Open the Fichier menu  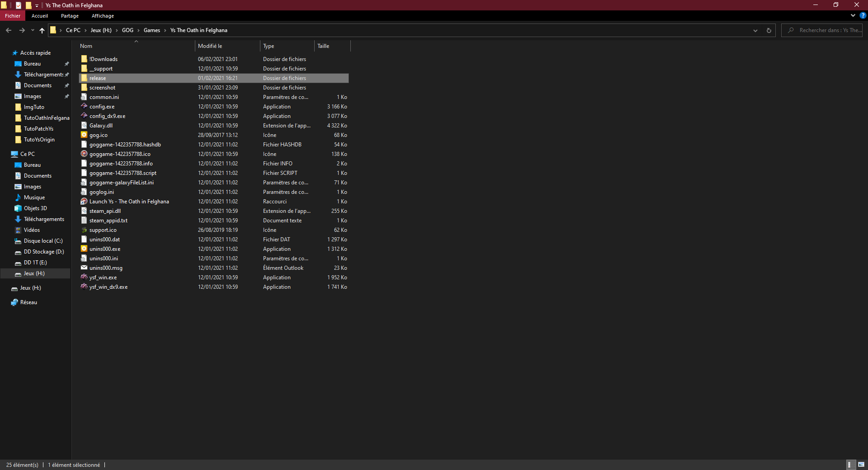[x=13, y=16]
